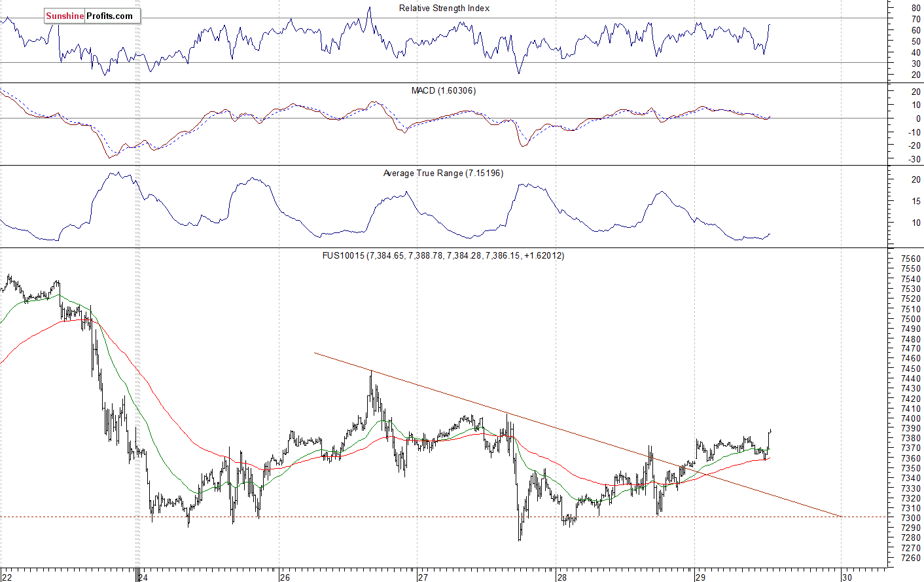This screenshot has height=582, width=924.
Task: Click the -10 label on MACD axis
Action: 914,132
